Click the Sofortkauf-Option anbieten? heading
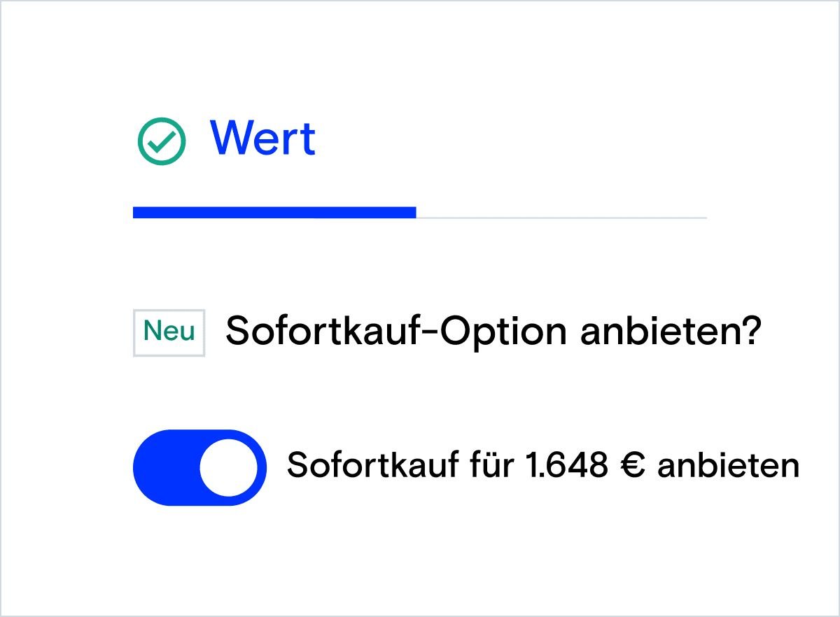Viewport: 840px width, 617px height. click(492, 332)
